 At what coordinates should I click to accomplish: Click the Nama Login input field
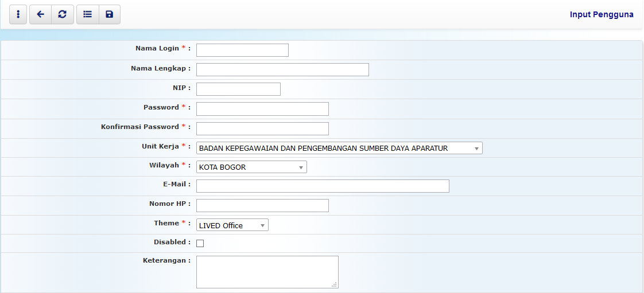tap(242, 50)
